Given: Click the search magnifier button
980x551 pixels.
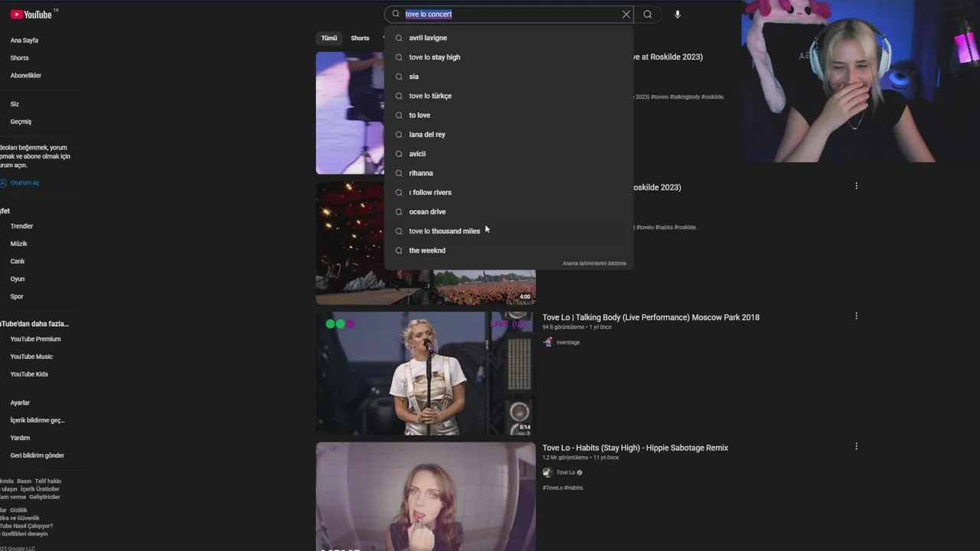Looking at the screenshot, I should [648, 15].
